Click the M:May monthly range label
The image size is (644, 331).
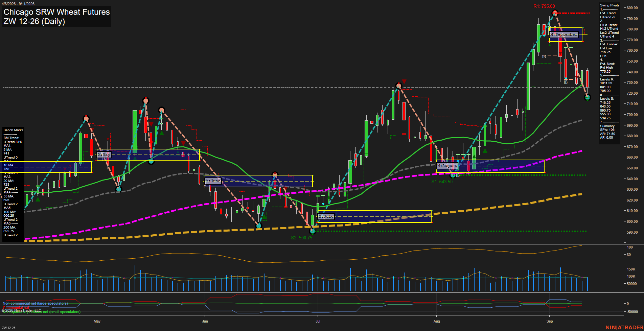104,155
